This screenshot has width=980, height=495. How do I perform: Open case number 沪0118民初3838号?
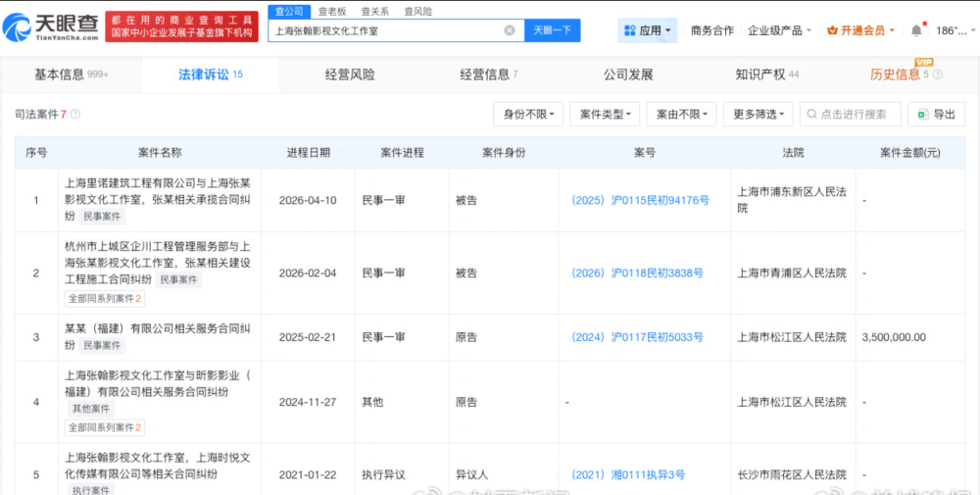click(x=638, y=272)
